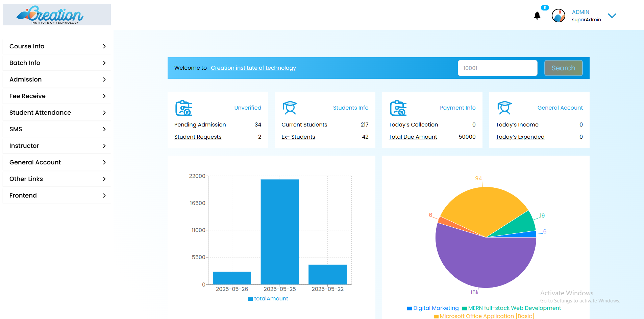Screen dimensions: 644x319
Task: Open the Pending Admission link
Action: 200,124
